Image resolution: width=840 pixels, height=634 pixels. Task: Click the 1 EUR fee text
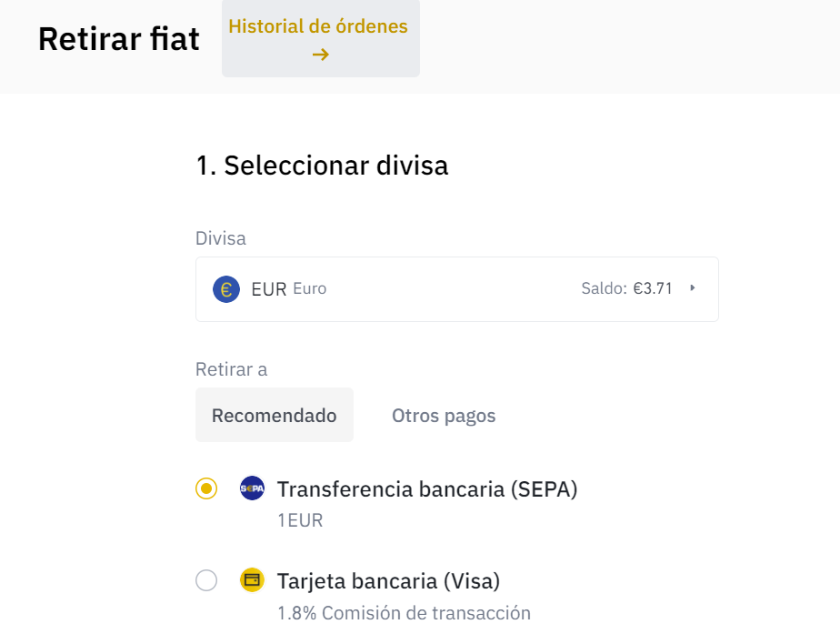tap(300, 521)
